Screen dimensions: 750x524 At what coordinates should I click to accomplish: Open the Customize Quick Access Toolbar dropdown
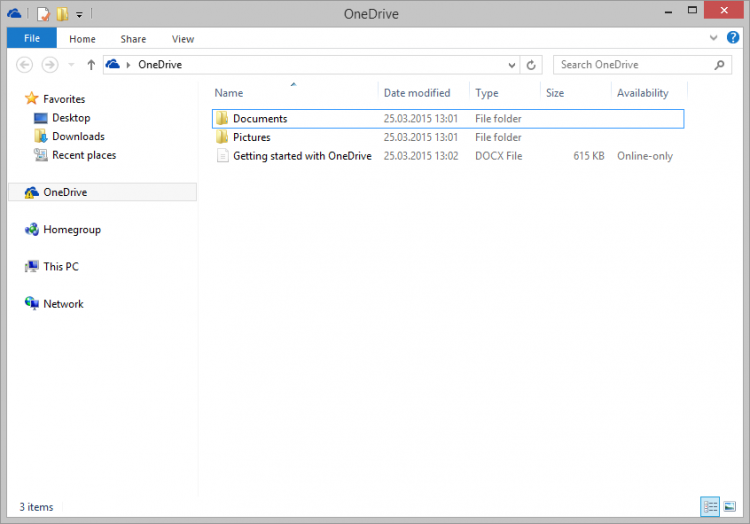(x=79, y=15)
